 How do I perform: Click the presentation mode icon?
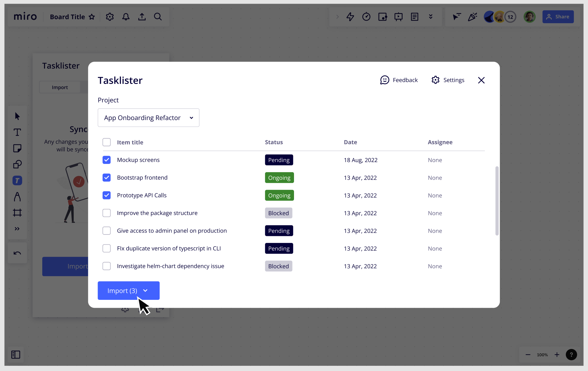pyautogui.click(x=398, y=17)
